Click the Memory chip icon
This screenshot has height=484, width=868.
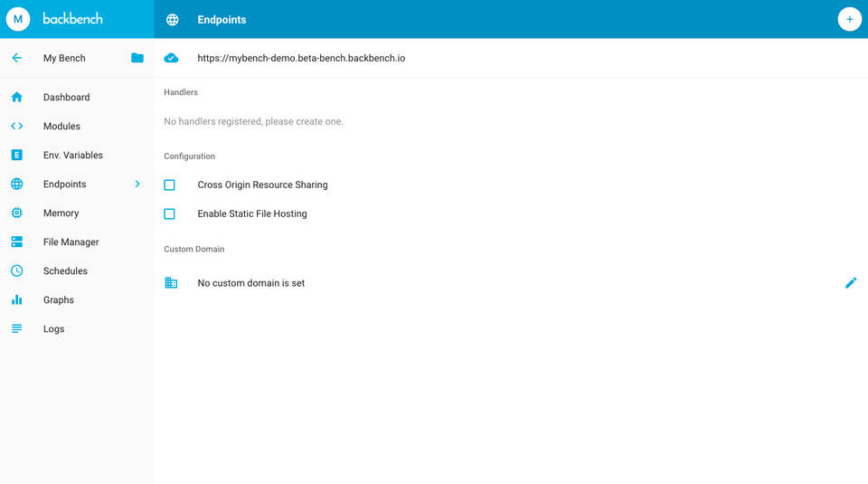(16, 213)
